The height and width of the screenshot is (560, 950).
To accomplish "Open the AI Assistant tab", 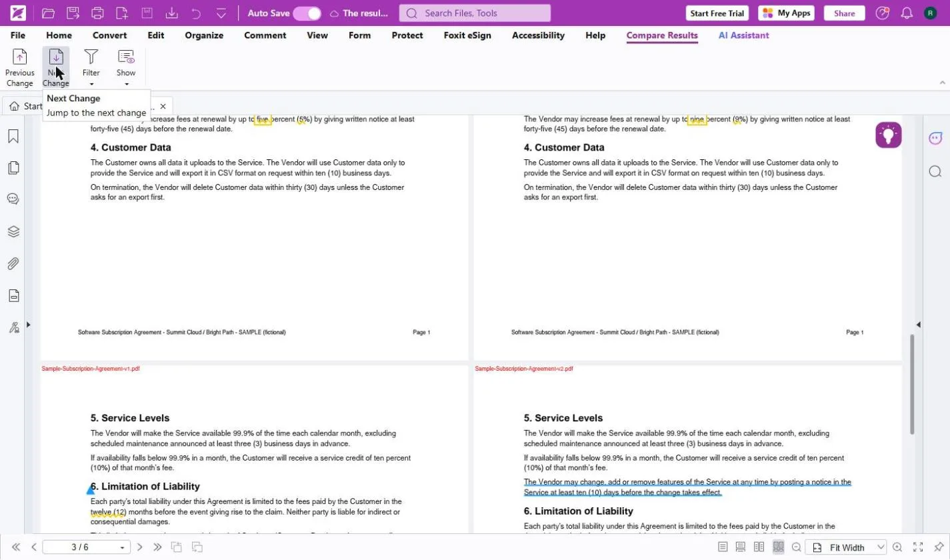I will 744,35.
